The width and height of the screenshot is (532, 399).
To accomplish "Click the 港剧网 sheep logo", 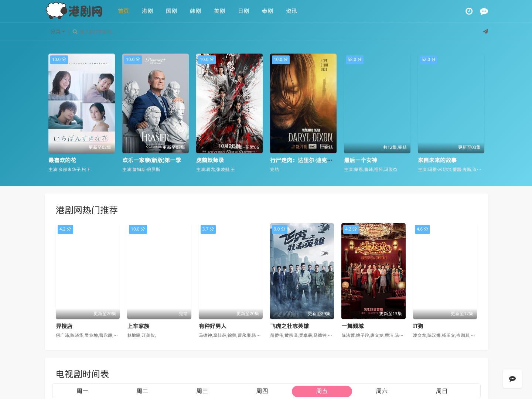I will pos(74,11).
